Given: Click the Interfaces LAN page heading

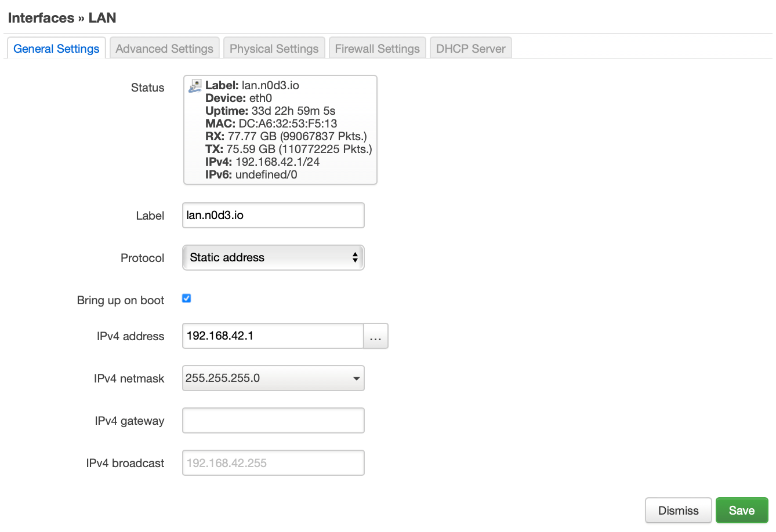Looking at the screenshot, I should [61, 17].
